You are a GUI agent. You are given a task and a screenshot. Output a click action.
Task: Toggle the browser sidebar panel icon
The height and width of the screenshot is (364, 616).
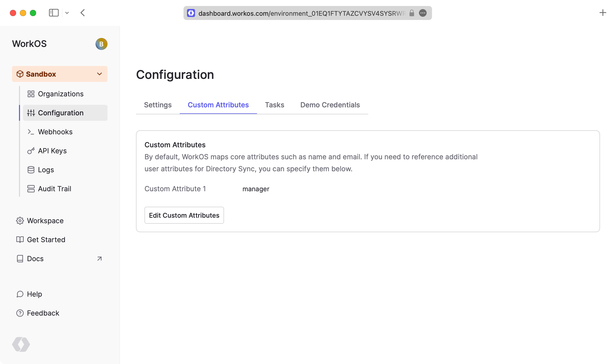point(53,13)
